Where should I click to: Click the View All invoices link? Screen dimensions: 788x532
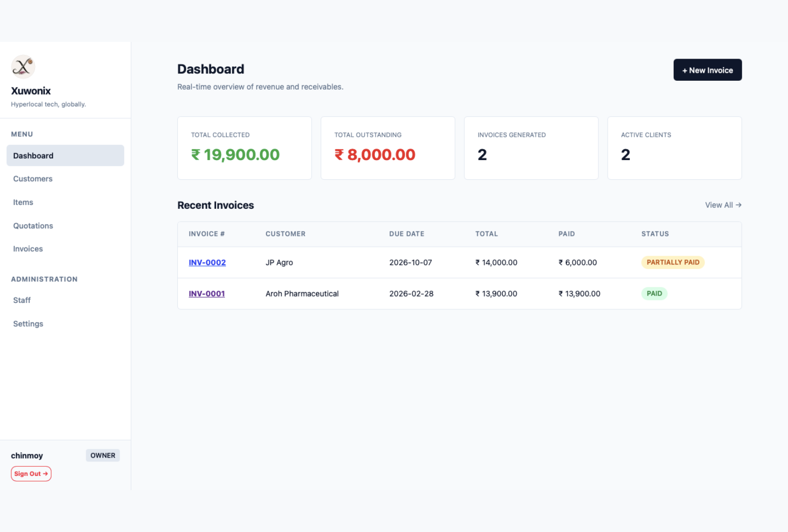[723, 205]
